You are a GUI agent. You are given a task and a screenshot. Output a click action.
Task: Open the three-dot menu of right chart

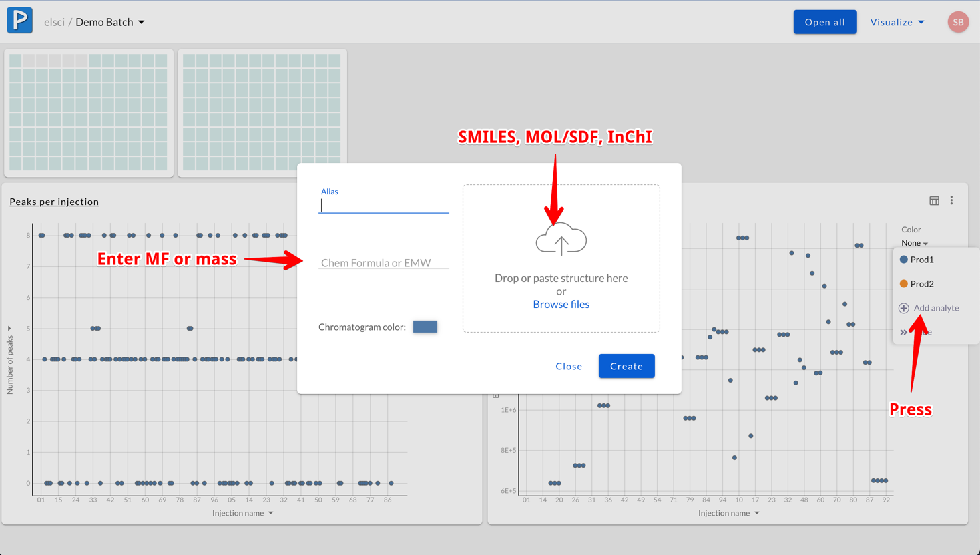[x=952, y=201]
